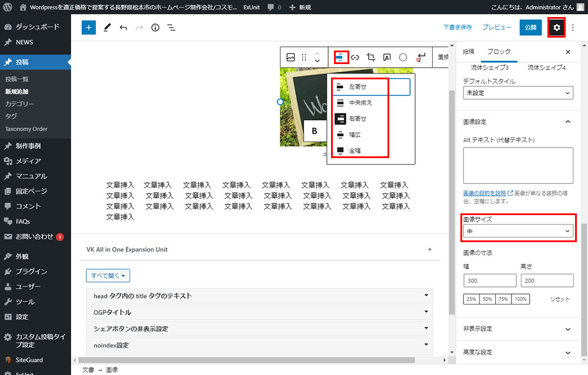The height and width of the screenshot is (375, 588).
Task: Open the 画像サイズ dropdown
Action: 518,232
